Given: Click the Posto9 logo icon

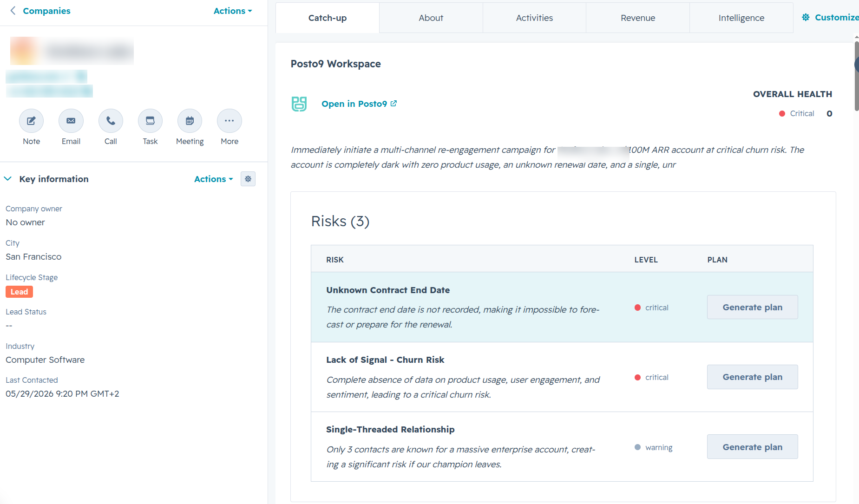Looking at the screenshot, I should [299, 104].
